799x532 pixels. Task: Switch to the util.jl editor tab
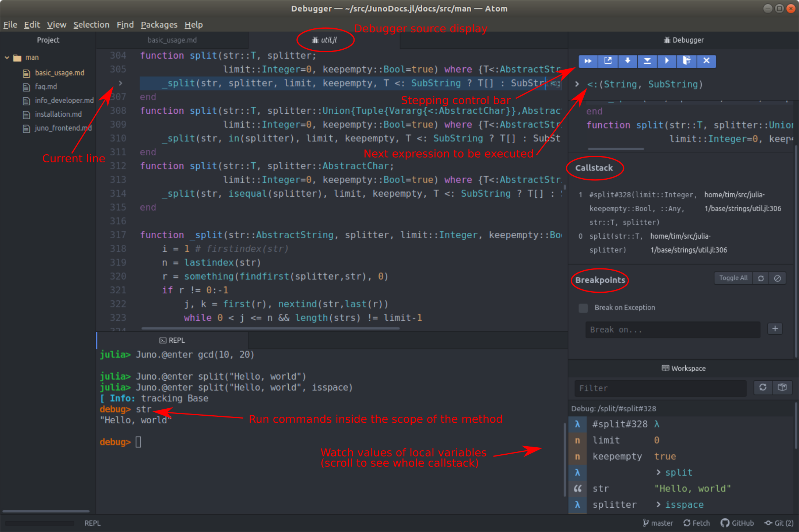coord(324,40)
